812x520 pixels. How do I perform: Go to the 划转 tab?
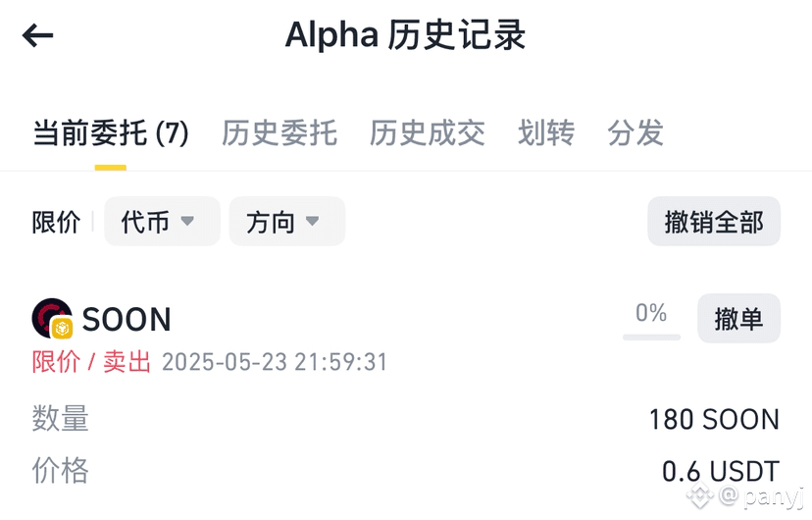[546, 132]
